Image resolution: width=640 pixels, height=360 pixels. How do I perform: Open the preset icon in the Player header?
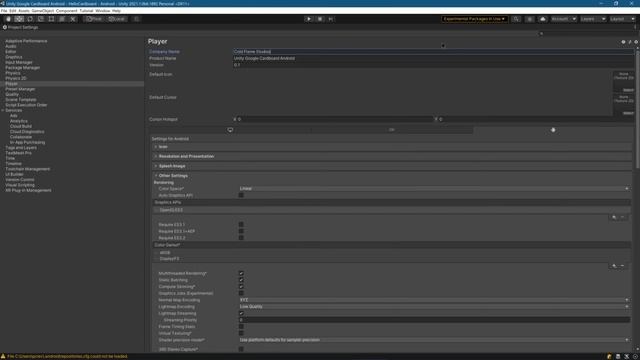[629, 42]
